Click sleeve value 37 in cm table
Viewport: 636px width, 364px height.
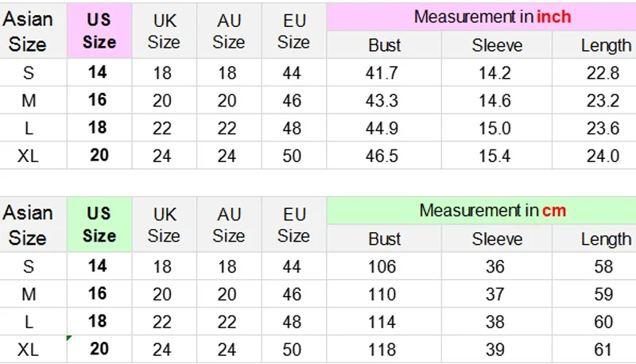(x=494, y=294)
